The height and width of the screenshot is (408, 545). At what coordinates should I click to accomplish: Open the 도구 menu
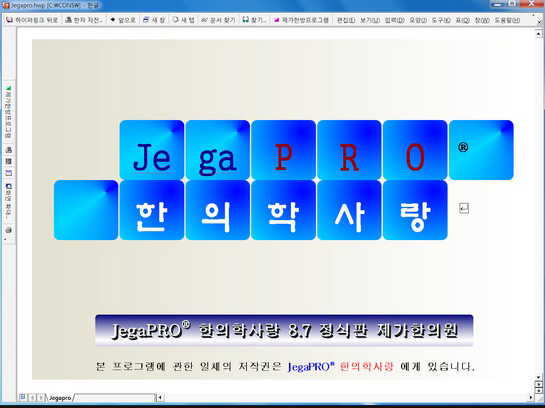[x=441, y=21]
